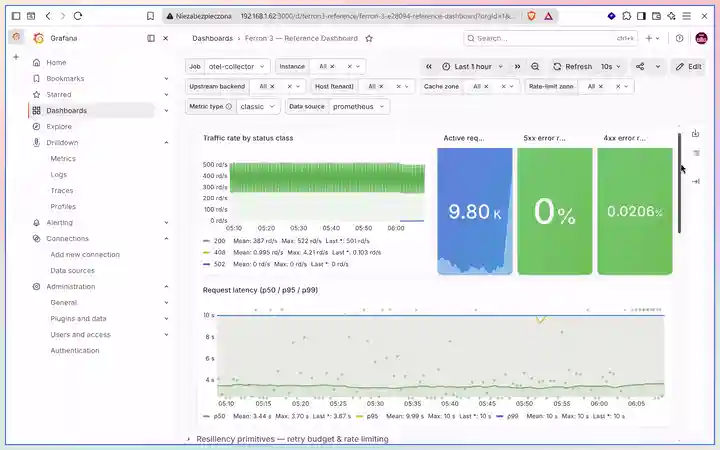Open the plus New menu
This screenshot has width=720, height=450.
[x=652, y=39]
